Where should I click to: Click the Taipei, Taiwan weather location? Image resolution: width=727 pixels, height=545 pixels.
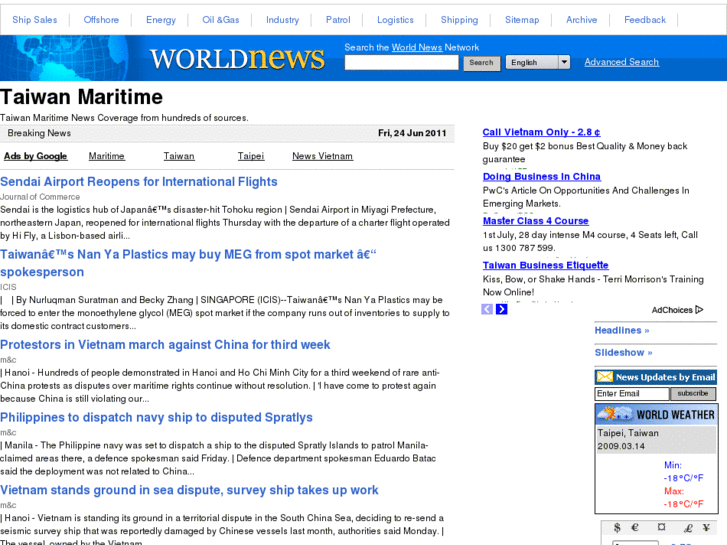pos(628,433)
